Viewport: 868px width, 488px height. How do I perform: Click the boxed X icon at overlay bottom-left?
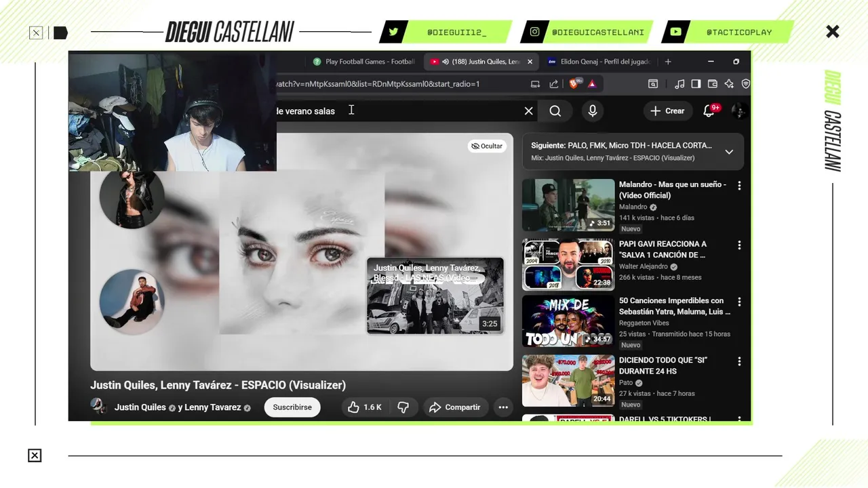[35, 455]
